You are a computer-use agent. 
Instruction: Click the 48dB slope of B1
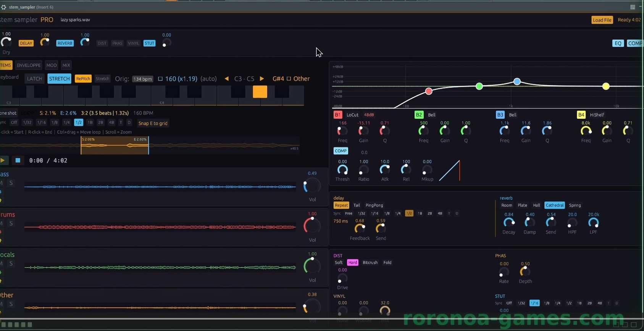[x=369, y=115]
